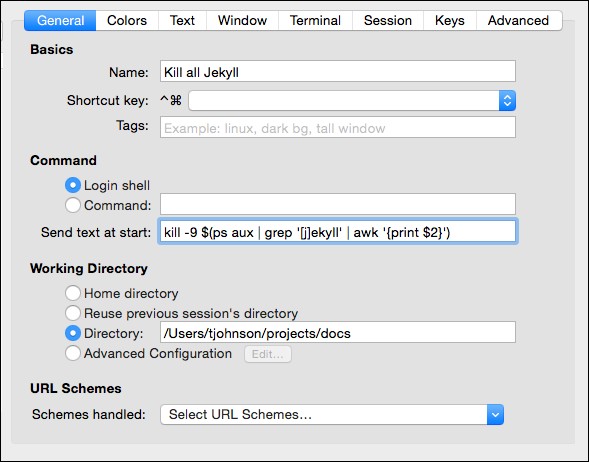
Task: Switch to the General tab
Action: click(60, 20)
